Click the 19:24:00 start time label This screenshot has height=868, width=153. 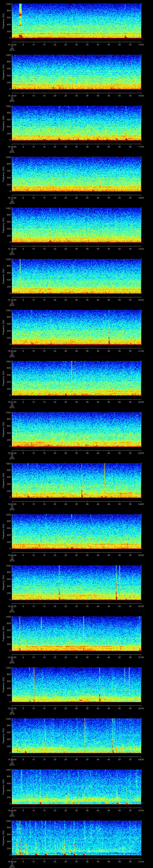pyautogui.click(x=12, y=555)
